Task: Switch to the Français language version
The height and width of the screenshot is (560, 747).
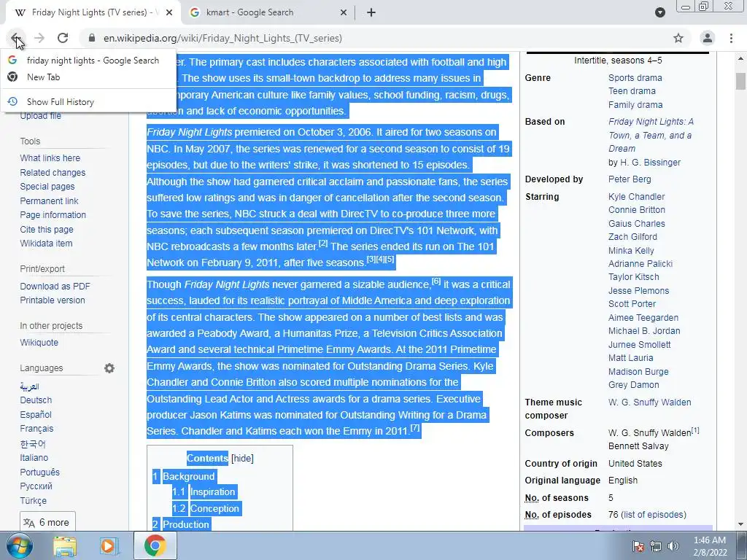Action: pos(36,429)
